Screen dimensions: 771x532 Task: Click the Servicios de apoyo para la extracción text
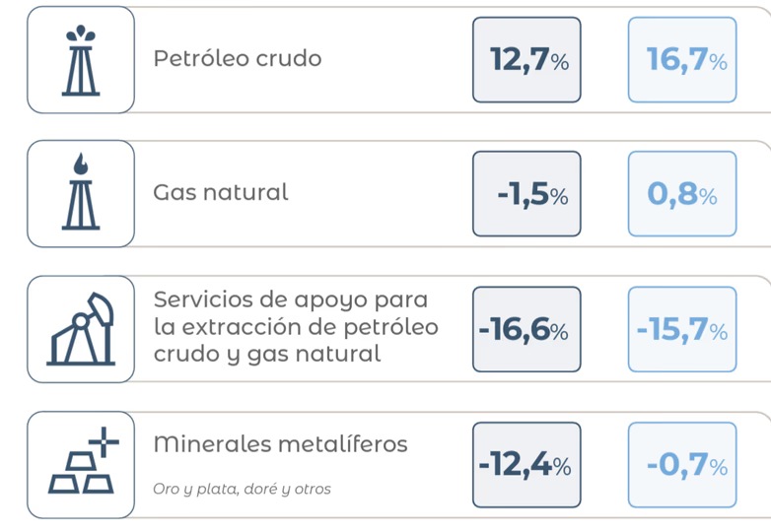(x=296, y=327)
